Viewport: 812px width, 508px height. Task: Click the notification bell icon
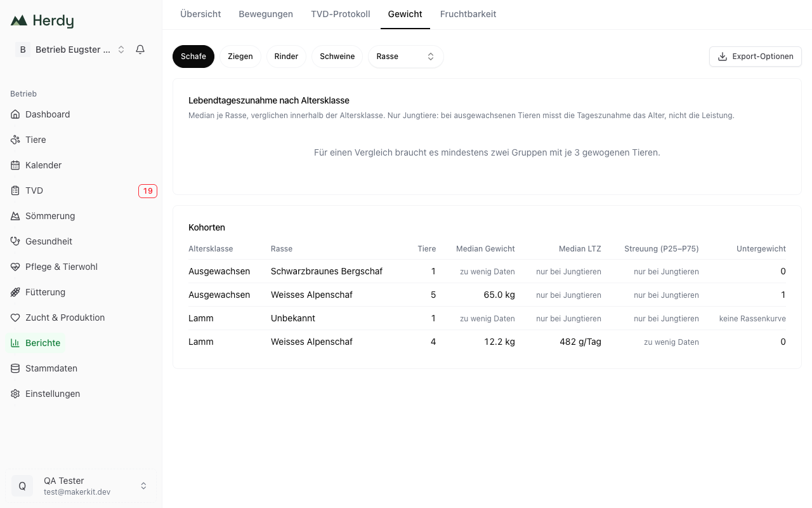(140, 50)
